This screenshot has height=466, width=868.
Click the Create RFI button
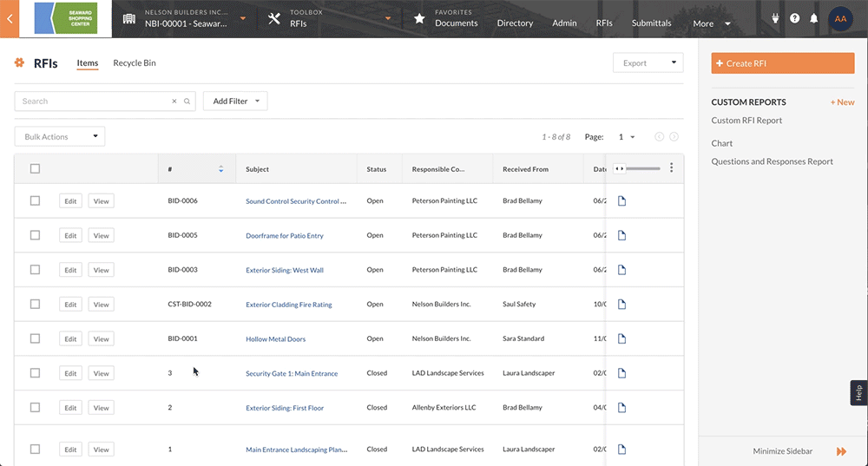point(782,63)
